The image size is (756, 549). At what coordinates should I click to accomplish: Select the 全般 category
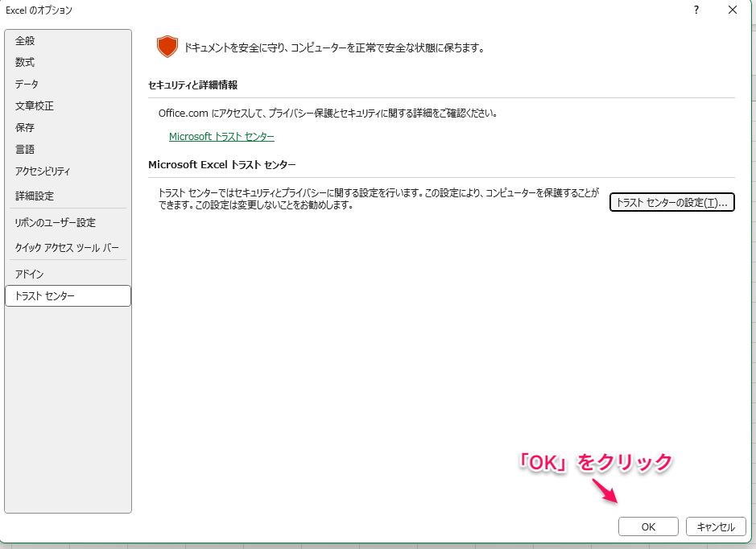pos(25,41)
